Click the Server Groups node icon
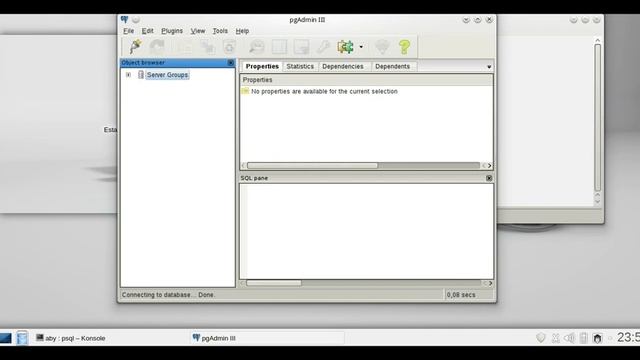Screen dimensions: 640x360 tap(141, 75)
